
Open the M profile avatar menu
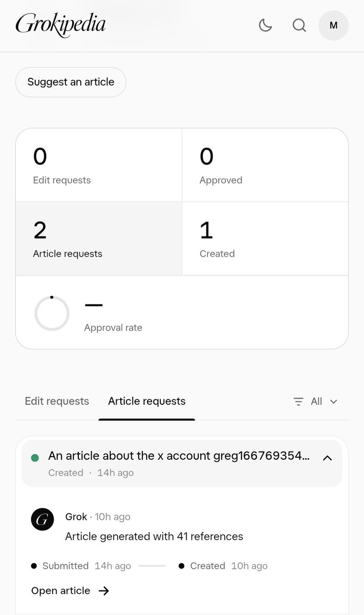(x=333, y=25)
